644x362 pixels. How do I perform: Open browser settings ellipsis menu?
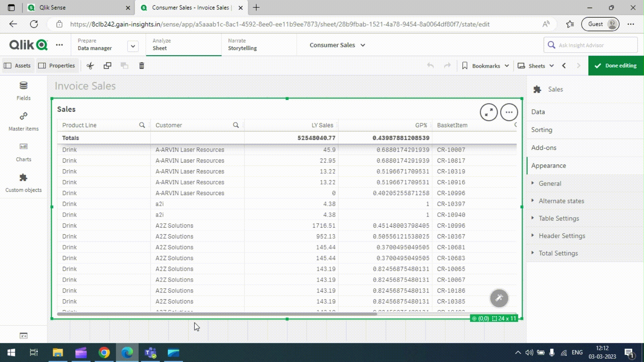631,24
